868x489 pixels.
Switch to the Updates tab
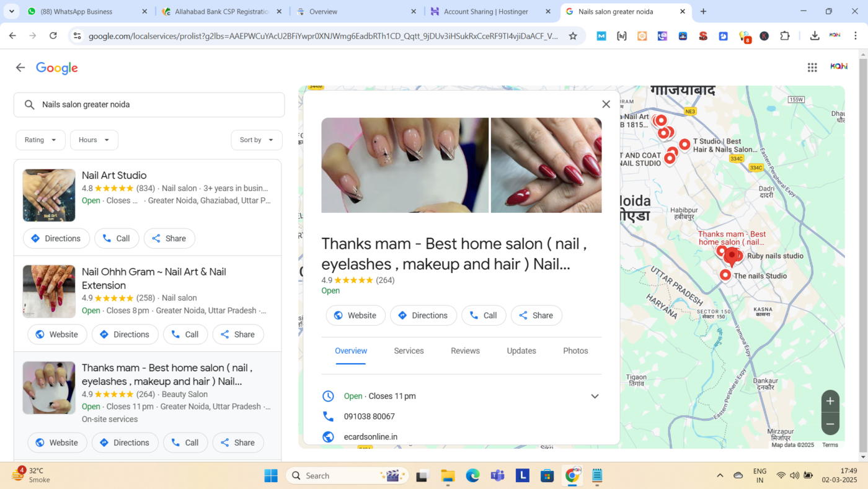[x=521, y=351]
